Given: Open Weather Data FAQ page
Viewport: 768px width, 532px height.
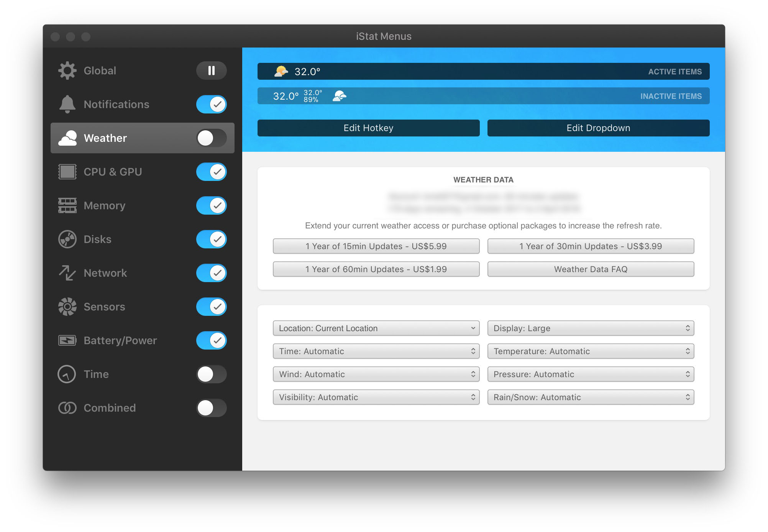Looking at the screenshot, I should coord(590,269).
